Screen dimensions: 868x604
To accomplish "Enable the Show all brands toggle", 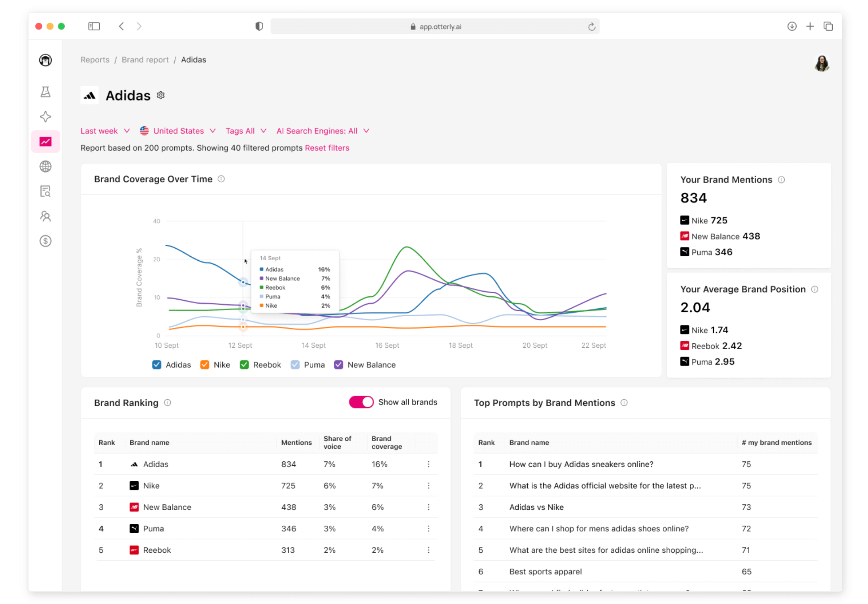I will click(x=361, y=402).
